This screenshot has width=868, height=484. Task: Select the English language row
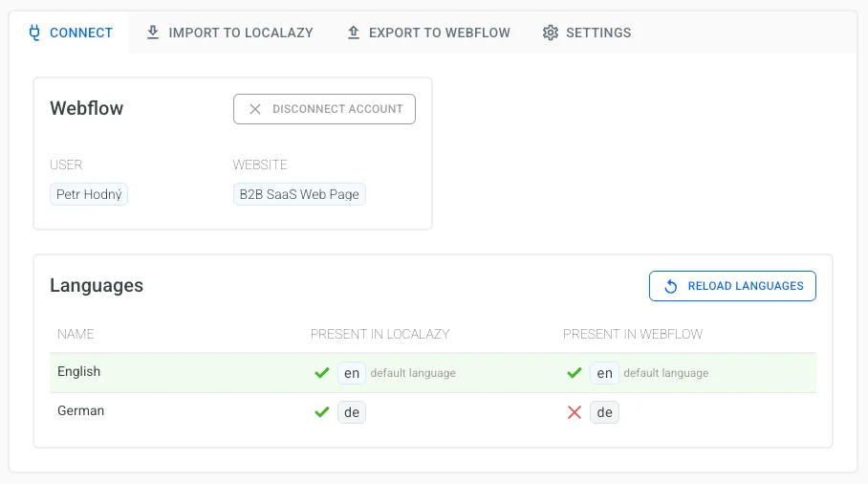coord(172,372)
